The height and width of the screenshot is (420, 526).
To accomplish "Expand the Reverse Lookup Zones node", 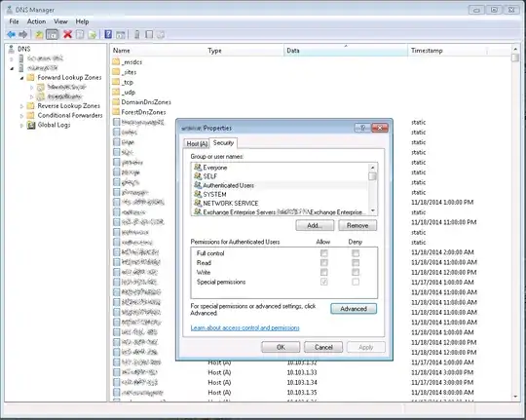I will [22, 106].
